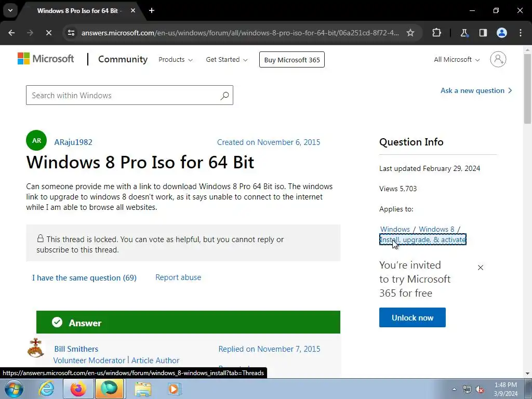This screenshot has height=399, width=532.
Task: Click the muted volume tray icon
Action: click(x=480, y=390)
